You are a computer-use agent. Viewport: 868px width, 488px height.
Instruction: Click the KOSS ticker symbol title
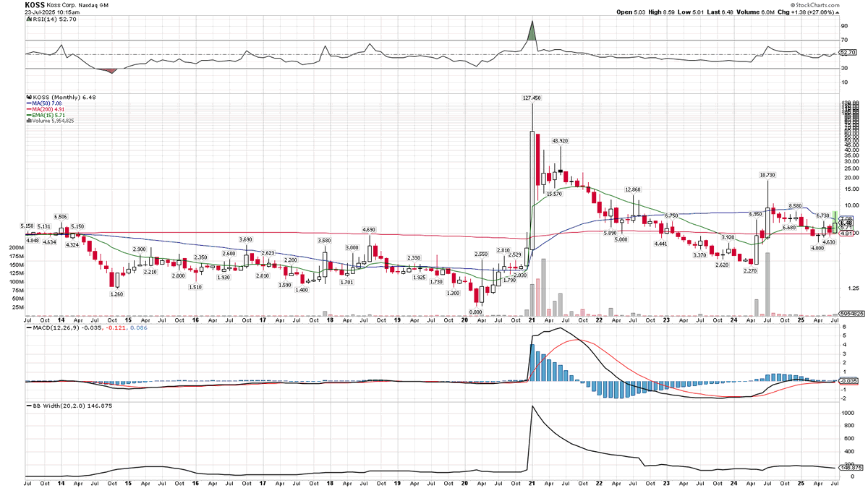[35, 4]
